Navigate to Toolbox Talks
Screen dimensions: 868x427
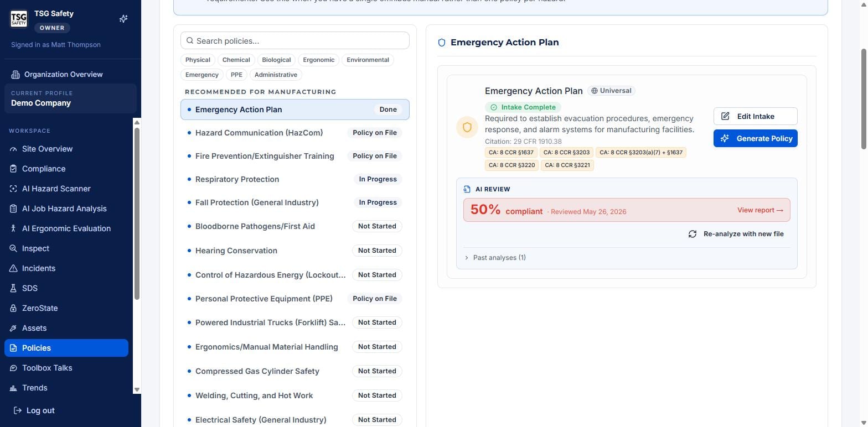[x=66, y=368]
